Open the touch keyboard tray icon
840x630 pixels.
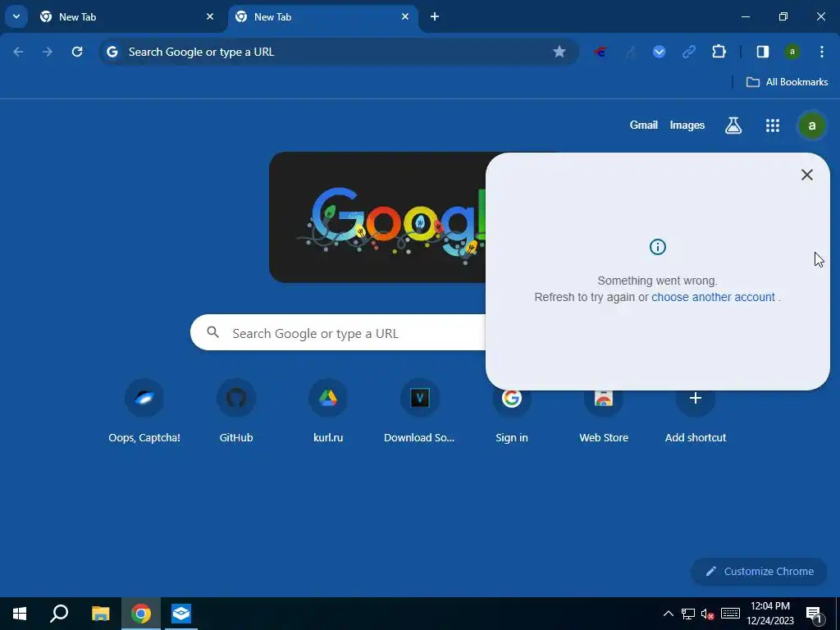tap(730, 614)
